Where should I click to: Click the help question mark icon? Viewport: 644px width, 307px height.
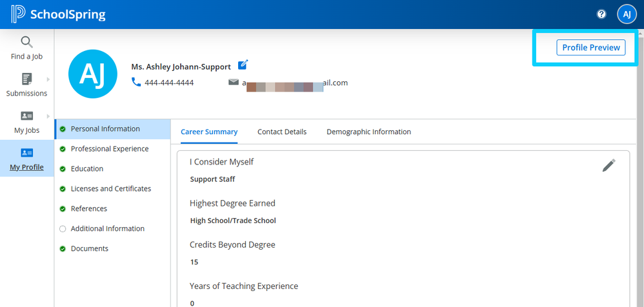[601, 14]
